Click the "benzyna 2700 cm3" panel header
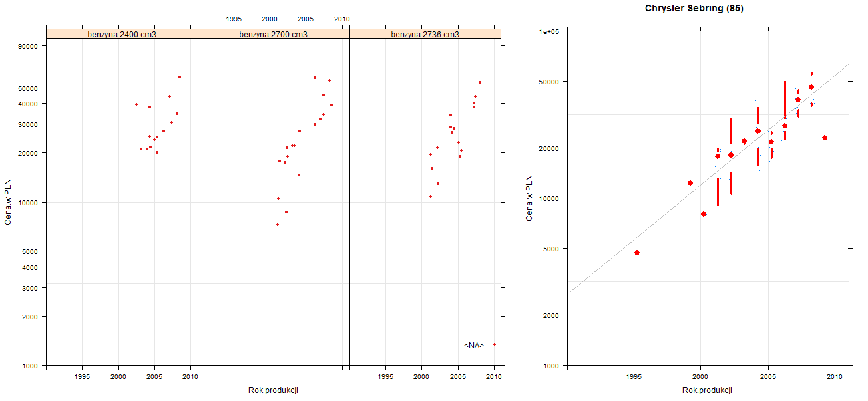This screenshot has height=401, width=868. click(274, 33)
